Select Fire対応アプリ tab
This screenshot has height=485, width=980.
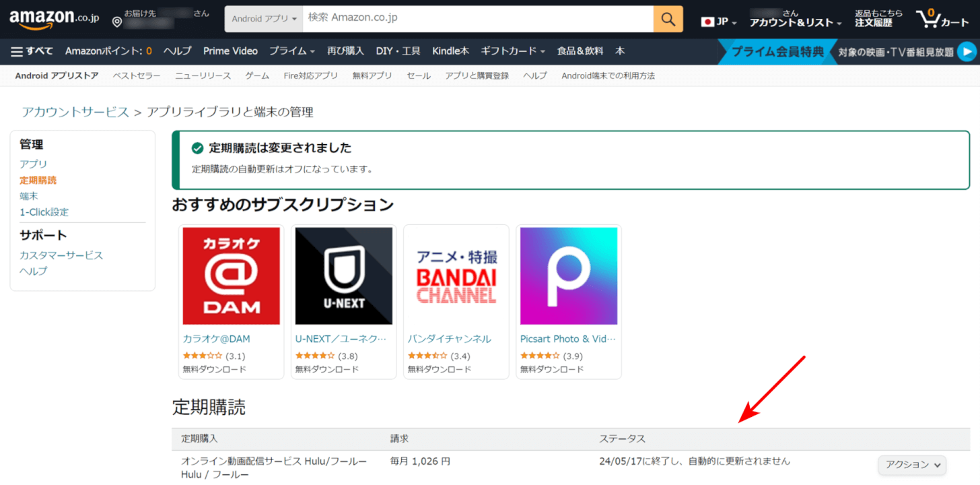click(311, 75)
